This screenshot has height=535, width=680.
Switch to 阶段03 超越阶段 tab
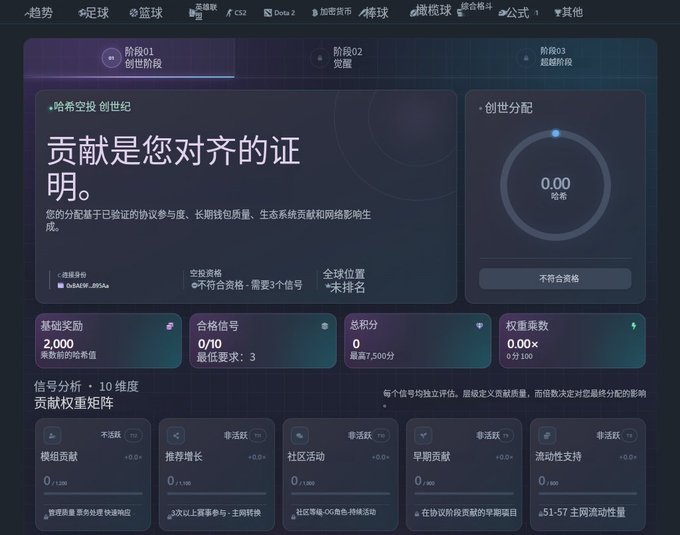551,57
